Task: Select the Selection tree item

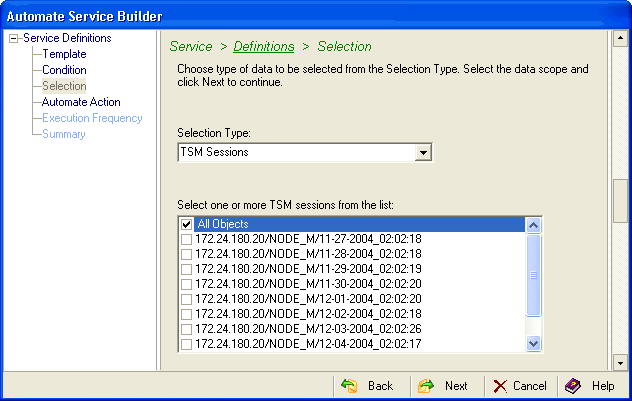Action: 64,86
